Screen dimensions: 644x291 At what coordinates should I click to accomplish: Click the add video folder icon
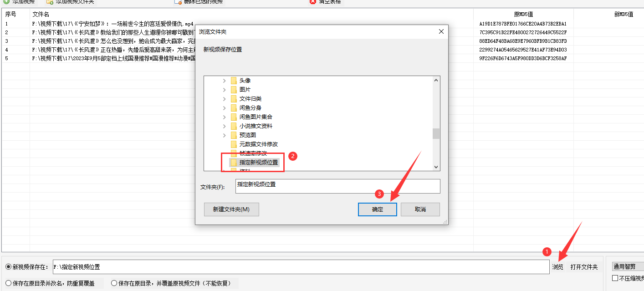point(50,2)
